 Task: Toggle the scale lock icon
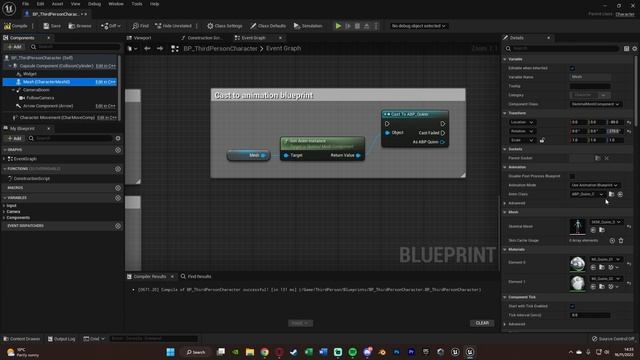pos(542,140)
